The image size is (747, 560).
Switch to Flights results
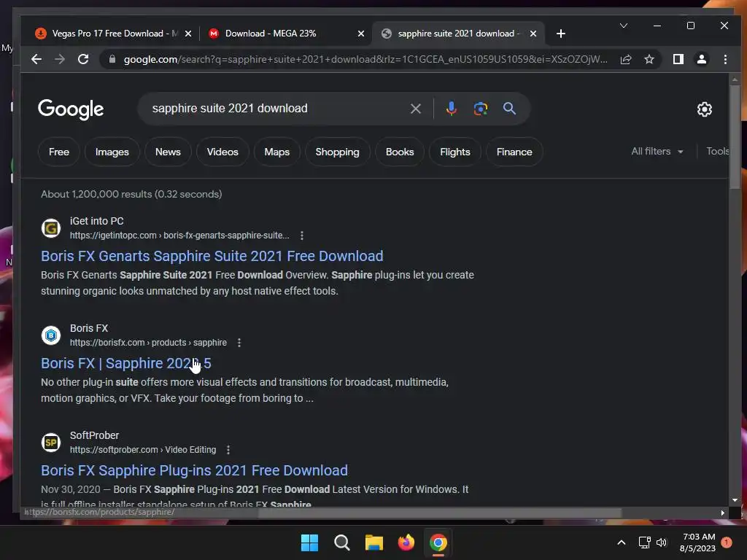point(455,152)
